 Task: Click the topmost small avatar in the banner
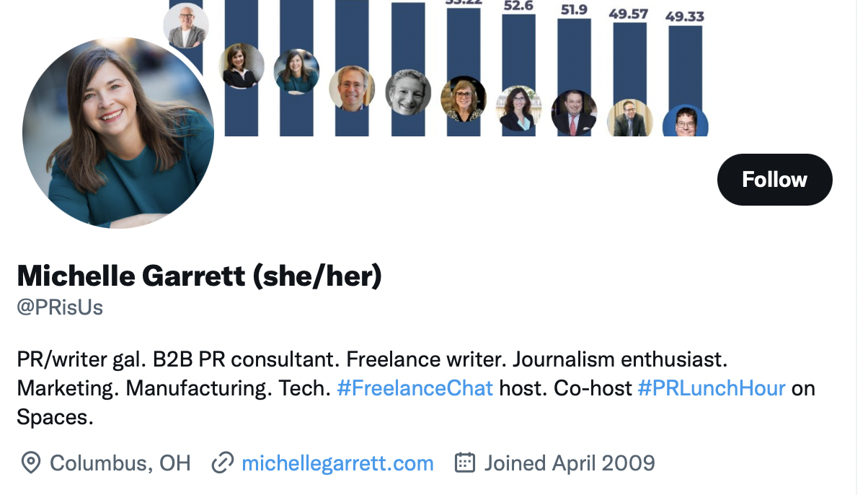tap(186, 26)
